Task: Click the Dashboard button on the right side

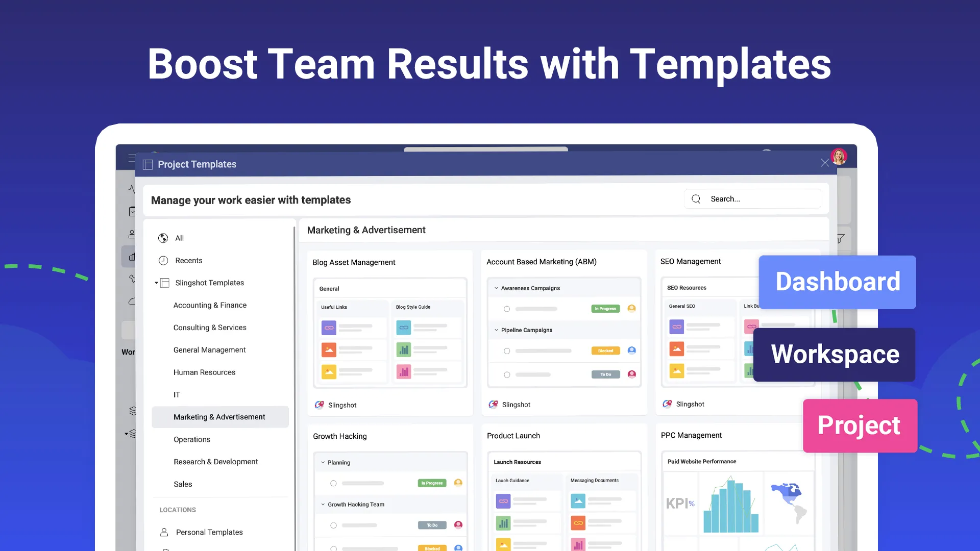Action: click(x=837, y=281)
